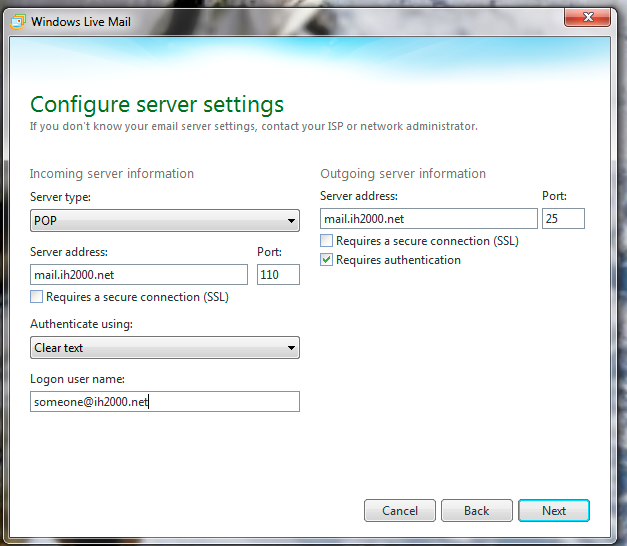The width and height of the screenshot is (627, 546).
Task: Click the Configure server settings heading
Action: 157,104
